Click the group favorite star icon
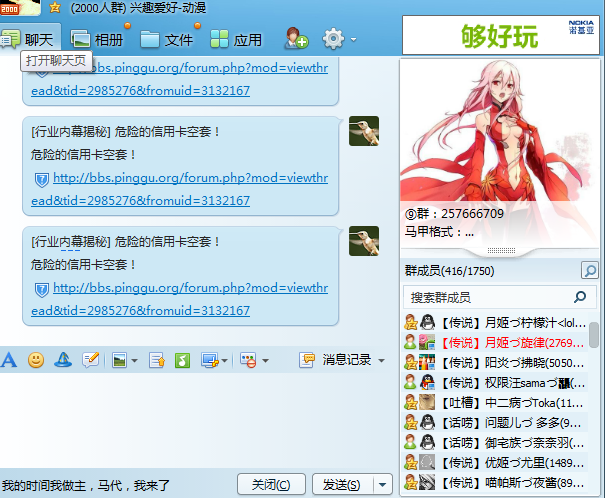Image resolution: width=605 pixels, height=498 pixels. (x=55, y=7)
